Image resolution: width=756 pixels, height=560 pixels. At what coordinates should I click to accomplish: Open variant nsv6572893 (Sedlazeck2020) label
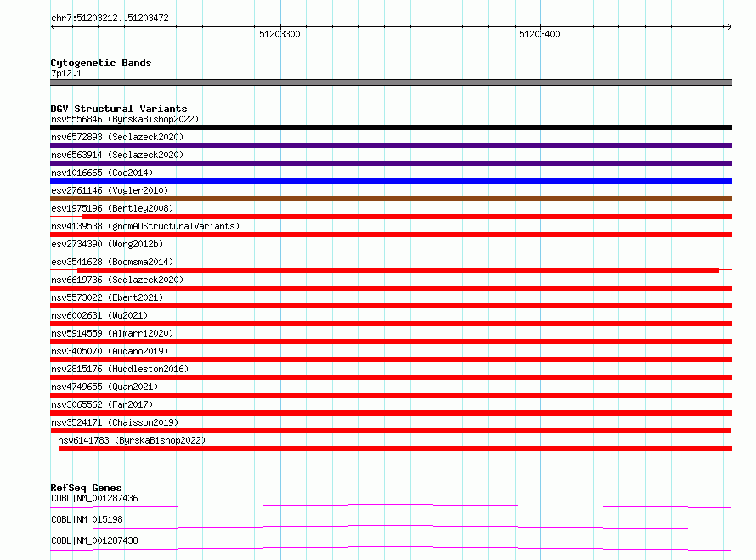(x=117, y=137)
